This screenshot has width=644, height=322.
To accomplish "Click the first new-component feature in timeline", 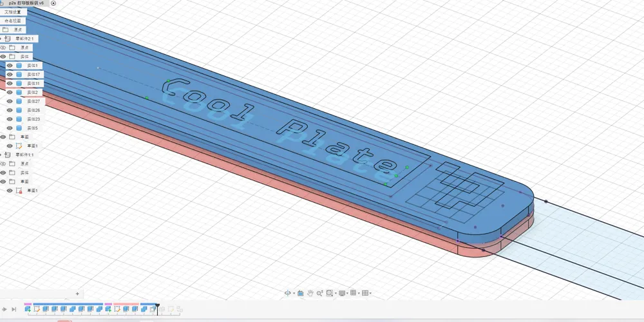I will [x=28, y=309].
